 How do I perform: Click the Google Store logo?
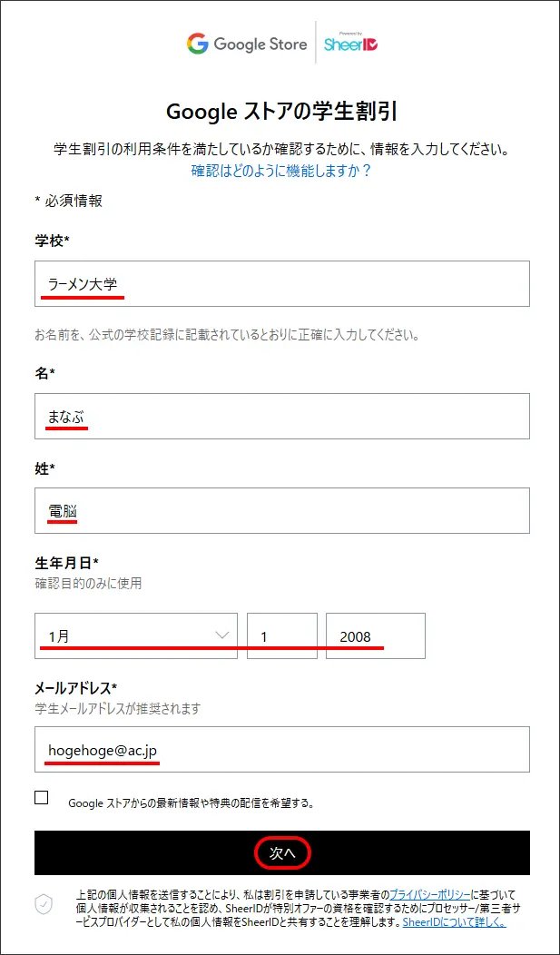click(247, 44)
